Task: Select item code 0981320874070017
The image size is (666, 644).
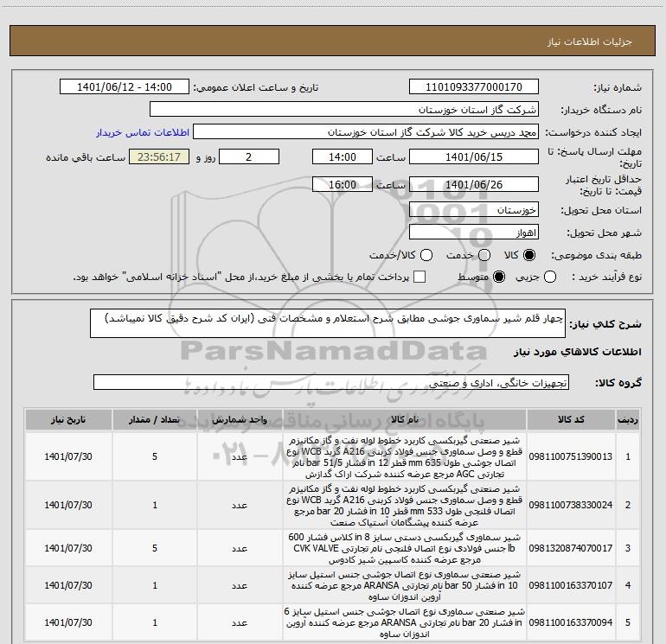Action: [571, 549]
